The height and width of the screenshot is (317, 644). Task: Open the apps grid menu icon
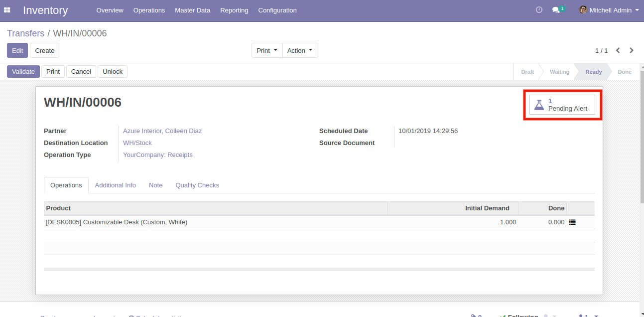[x=7, y=10]
